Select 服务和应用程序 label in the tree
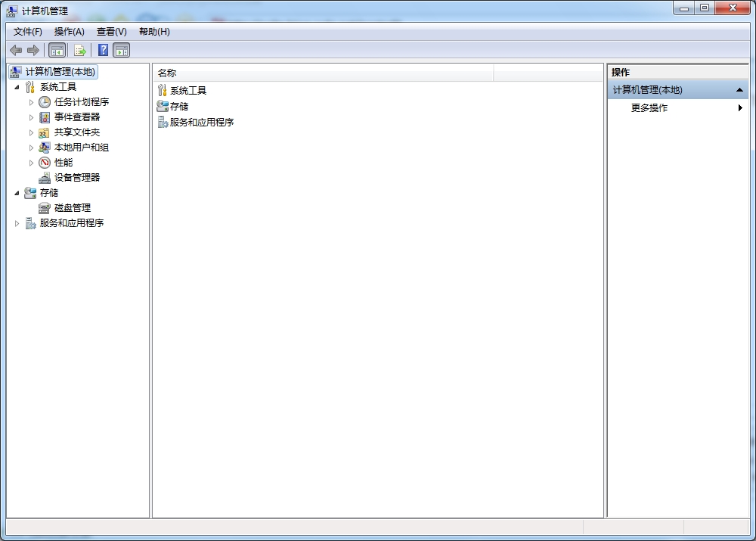756x541 pixels. pos(71,223)
